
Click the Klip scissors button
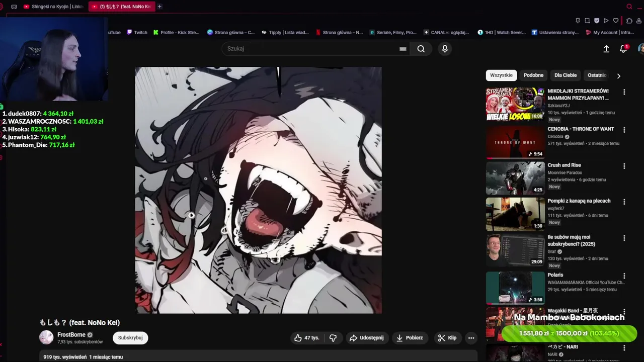pyautogui.click(x=447, y=338)
